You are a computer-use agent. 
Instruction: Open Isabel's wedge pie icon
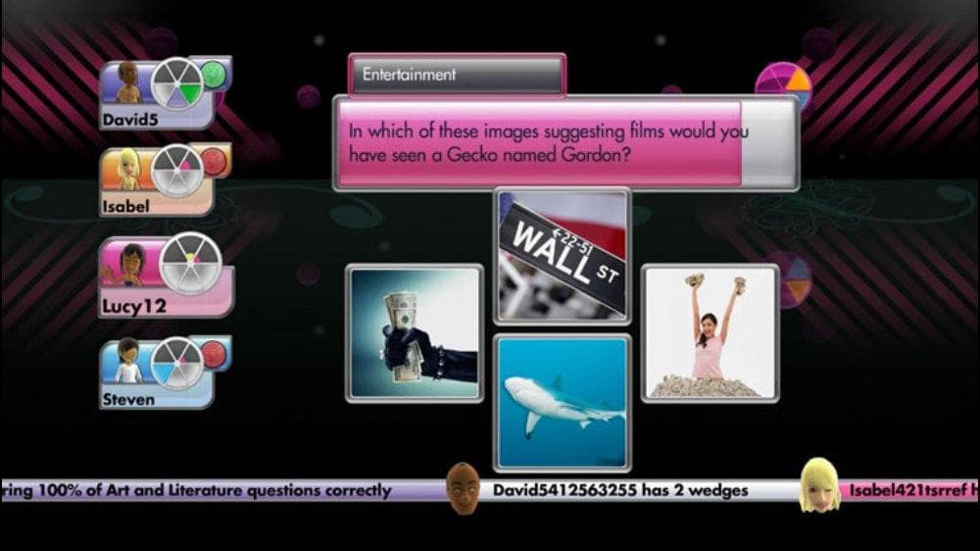click(x=177, y=170)
